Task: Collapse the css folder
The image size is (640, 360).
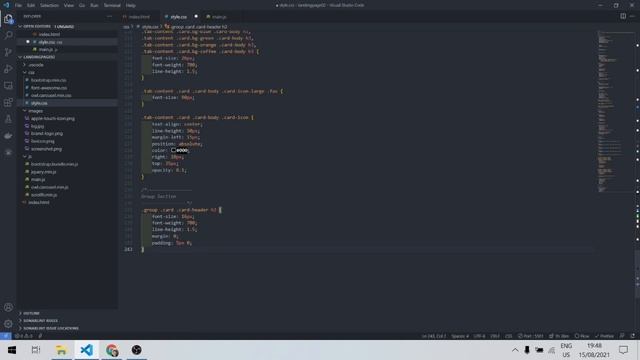Action: coord(68,73)
